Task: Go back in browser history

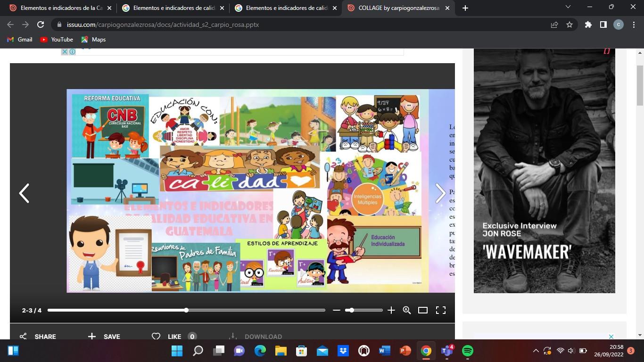Action: [x=10, y=25]
